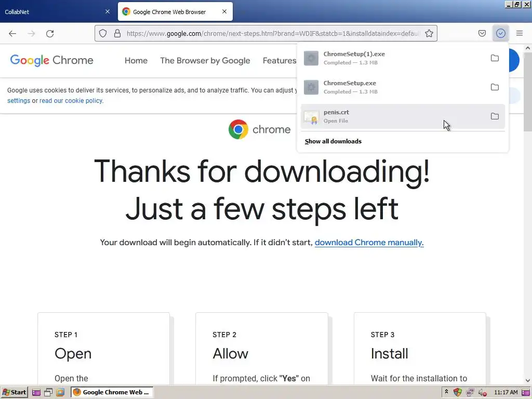This screenshot has width=532, height=399.
Task: Click third quick launch icon in taskbar
Action: tap(60, 393)
